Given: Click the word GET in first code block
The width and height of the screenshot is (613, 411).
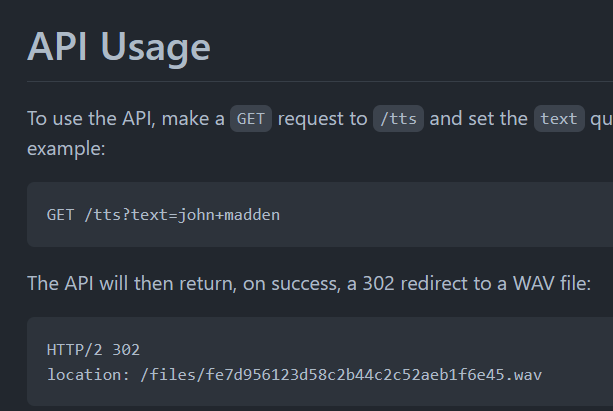Looking at the screenshot, I should tap(59, 215).
